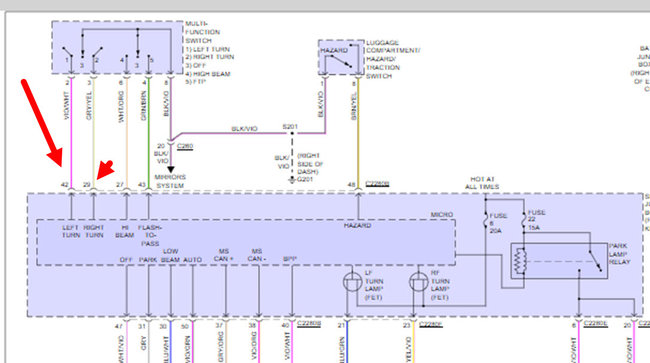This screenshot has width=650, height=363.
Task: Click the LF TURN LAMP (FET) text
Action: tap(374, 285)
